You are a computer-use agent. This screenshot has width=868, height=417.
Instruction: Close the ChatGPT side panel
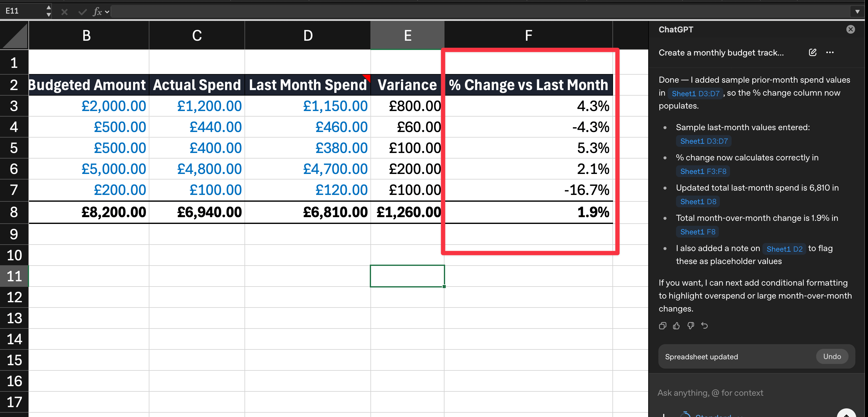click(x=850, y=29)
